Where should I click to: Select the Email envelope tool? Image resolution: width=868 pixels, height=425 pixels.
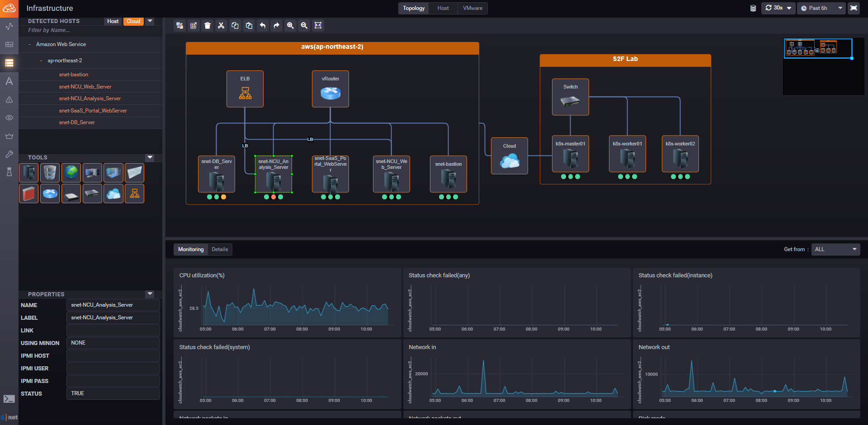(x=134, y=173)
